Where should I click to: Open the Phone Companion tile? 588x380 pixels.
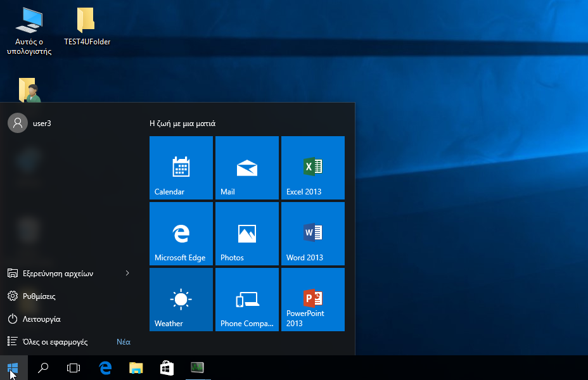(247, 300)
